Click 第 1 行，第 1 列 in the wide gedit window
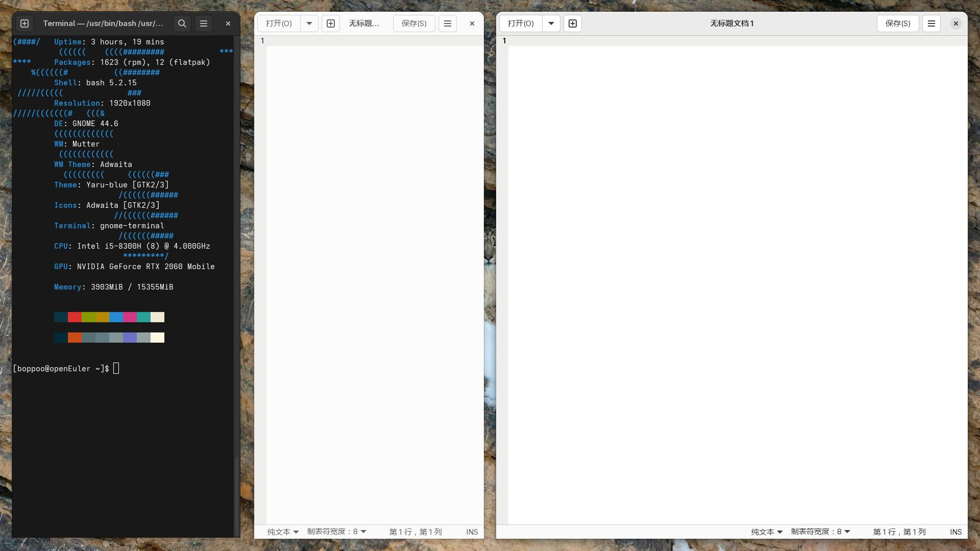 pyautogui.click(x=899, y=532)
